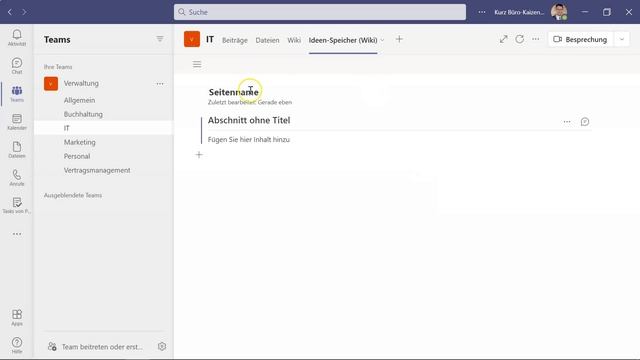The width and height of the screenshot is (640, 360).
Task: Open the teams settings gear
Action: coord(162,347)
